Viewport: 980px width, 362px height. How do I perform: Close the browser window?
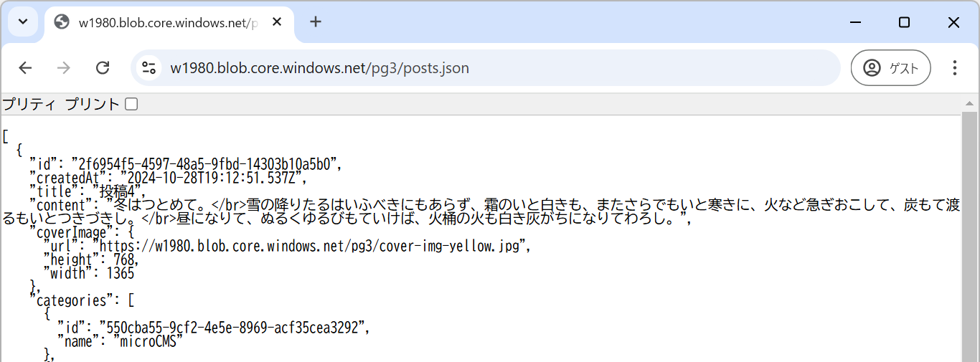953,22
